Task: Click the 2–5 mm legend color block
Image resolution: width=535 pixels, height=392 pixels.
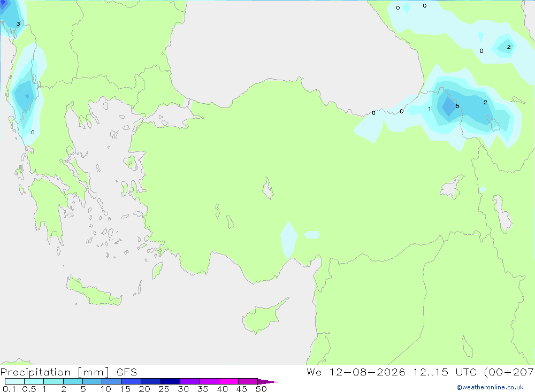Action: [73, 381]
